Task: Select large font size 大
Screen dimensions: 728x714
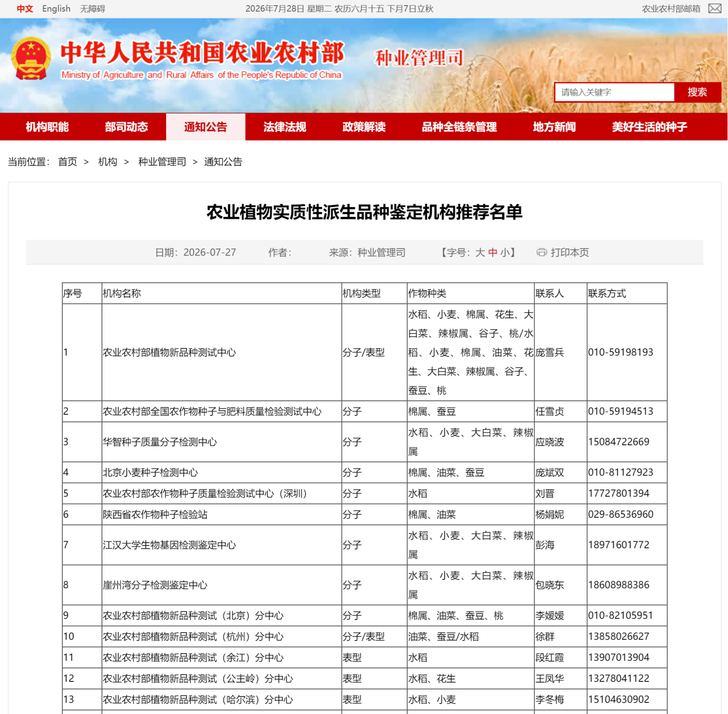Action: (480, 253)
